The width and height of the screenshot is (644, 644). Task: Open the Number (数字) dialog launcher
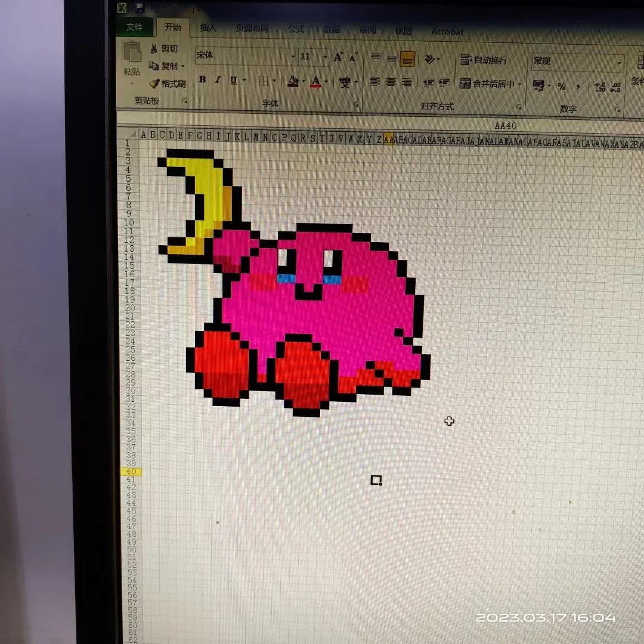click(618, 110)
